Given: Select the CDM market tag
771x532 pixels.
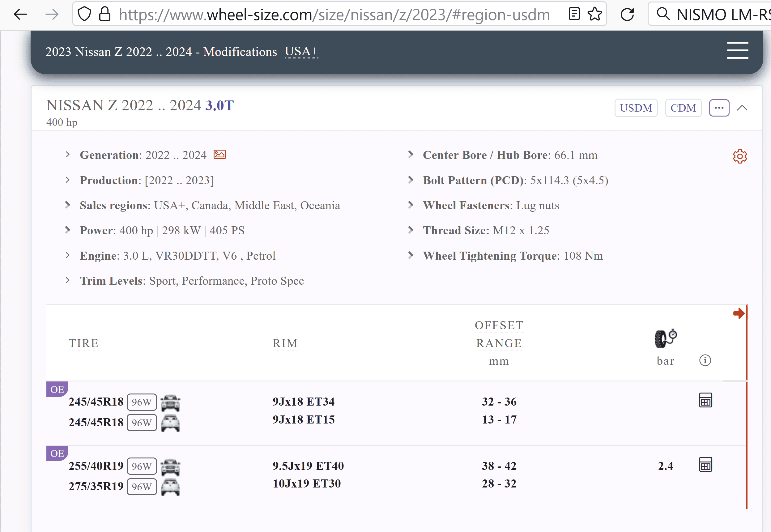Looking at the screenshot, I should (683, 108).
